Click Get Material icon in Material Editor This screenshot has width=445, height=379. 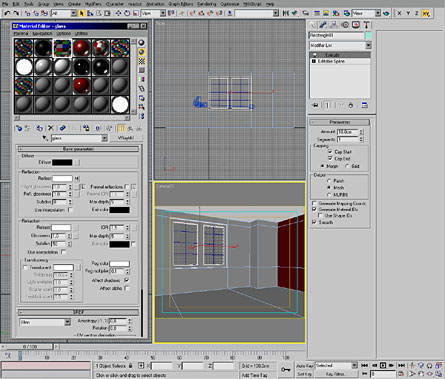pyautogui.click(x=19, y=128)
